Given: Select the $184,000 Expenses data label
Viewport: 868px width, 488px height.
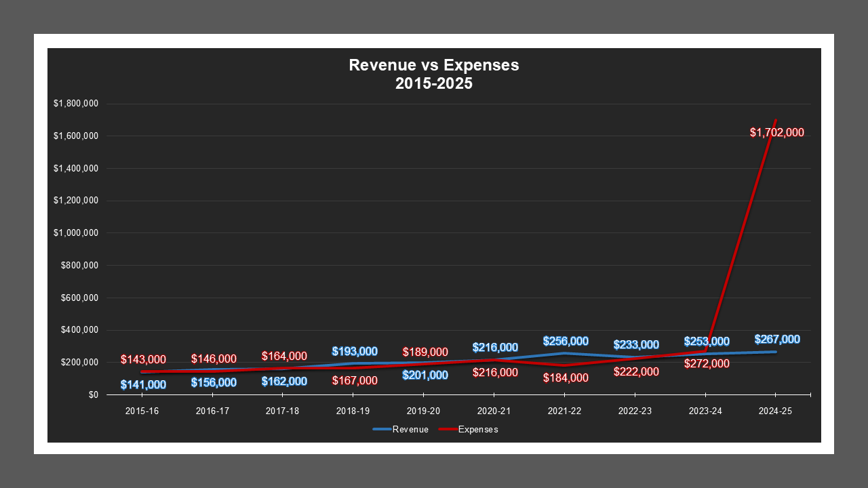Looking at the screenshot, I should (564, 377).
